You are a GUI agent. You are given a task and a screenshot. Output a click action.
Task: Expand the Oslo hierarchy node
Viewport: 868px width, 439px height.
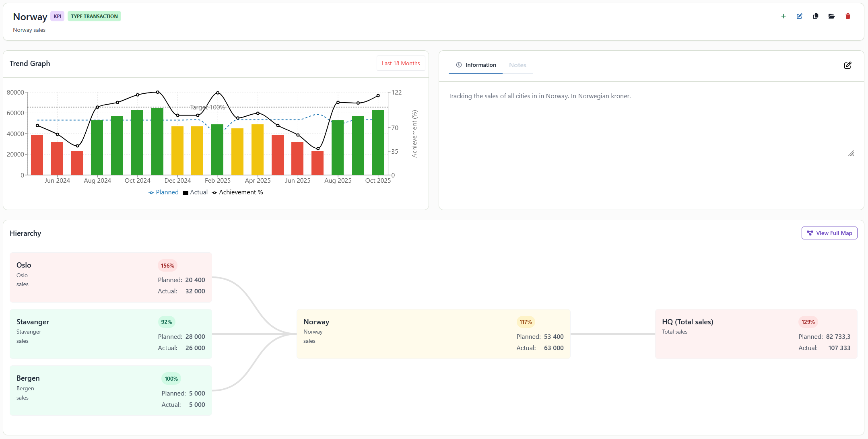[110, 278]
